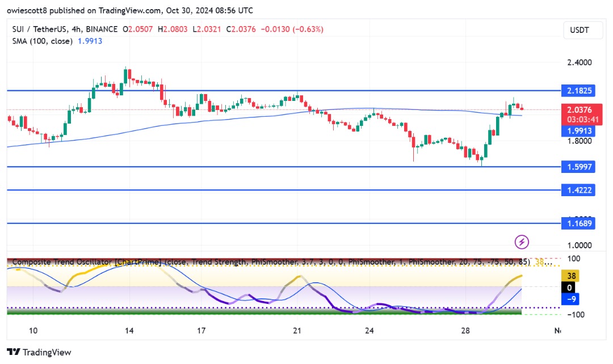
Task: Click the black oscillator zero level label
Action: 569,288
